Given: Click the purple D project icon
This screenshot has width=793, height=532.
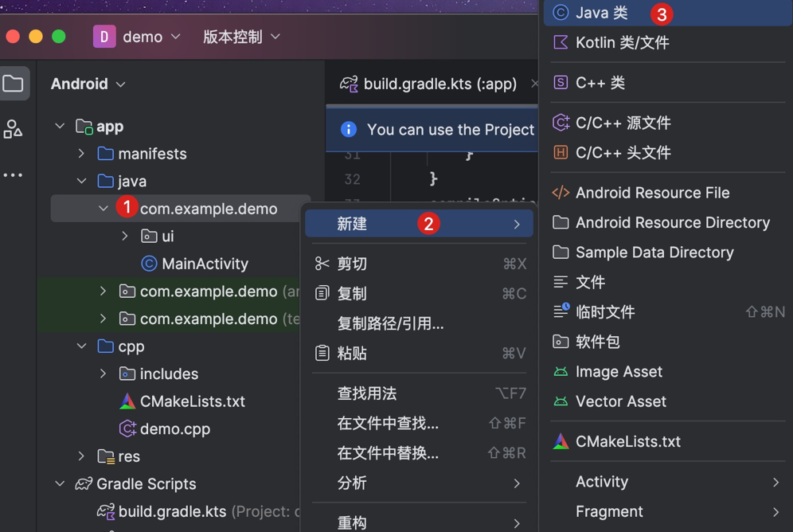Looking at the screenshot, I should [x=104, y=37].
